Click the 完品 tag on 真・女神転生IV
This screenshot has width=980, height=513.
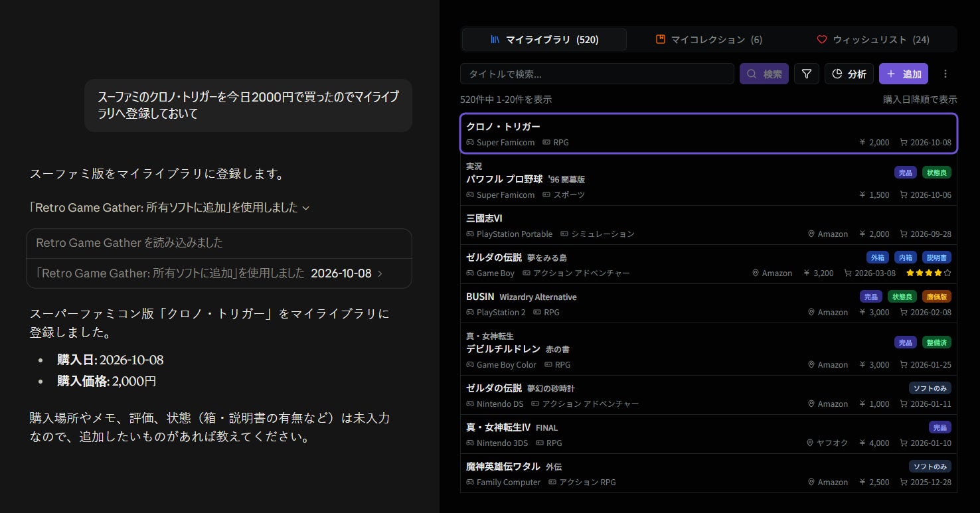pos(940,427)
